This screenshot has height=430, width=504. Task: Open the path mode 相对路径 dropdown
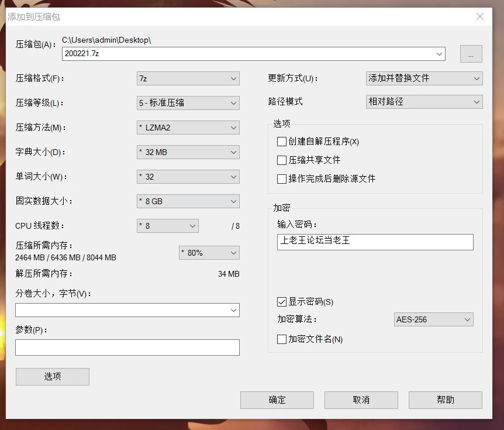pyautogui.click(x=424, y=102)
